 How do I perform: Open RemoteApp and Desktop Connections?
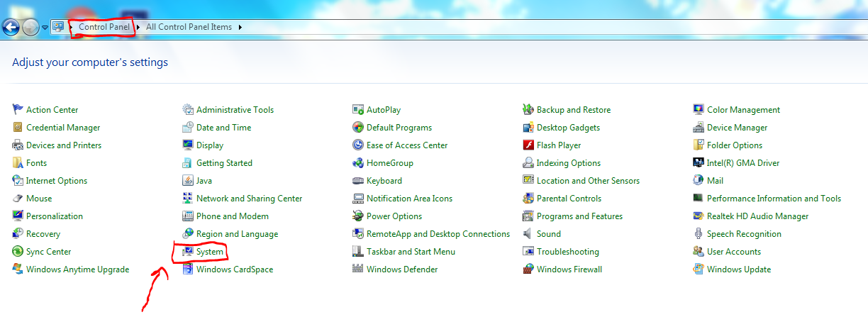coord(438,234)
